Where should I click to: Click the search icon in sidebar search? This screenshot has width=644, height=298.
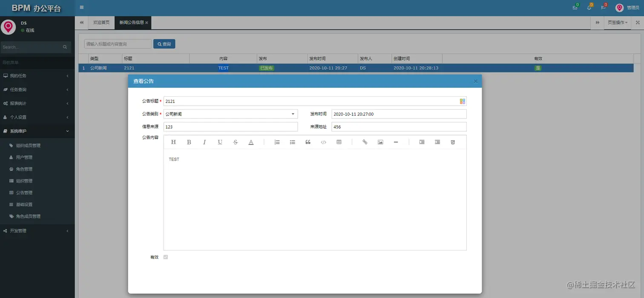(65, 47)
